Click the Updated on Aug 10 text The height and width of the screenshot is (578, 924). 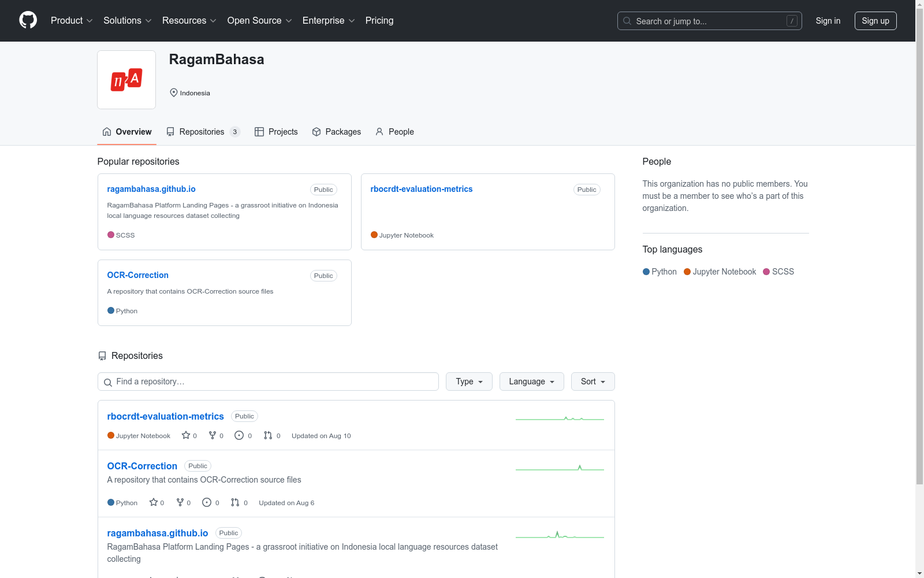[x=321, y=436]
